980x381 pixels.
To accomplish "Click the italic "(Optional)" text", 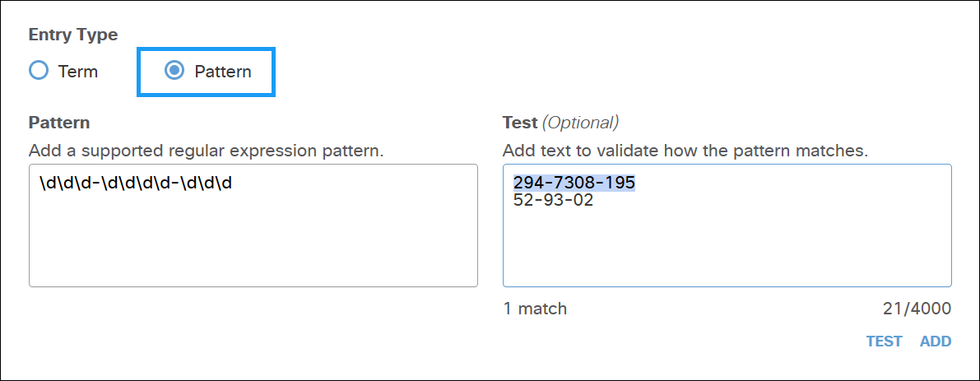I will (580, 123).
